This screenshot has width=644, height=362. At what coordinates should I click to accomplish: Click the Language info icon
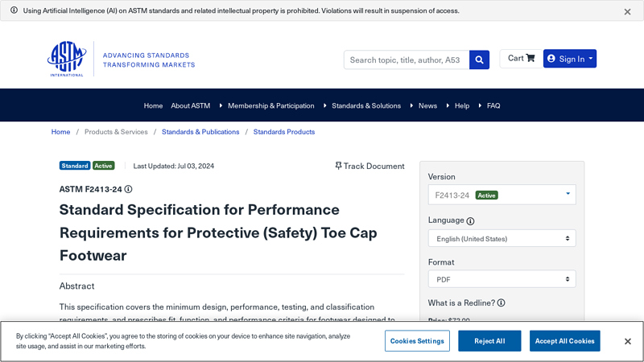(471, 221)
